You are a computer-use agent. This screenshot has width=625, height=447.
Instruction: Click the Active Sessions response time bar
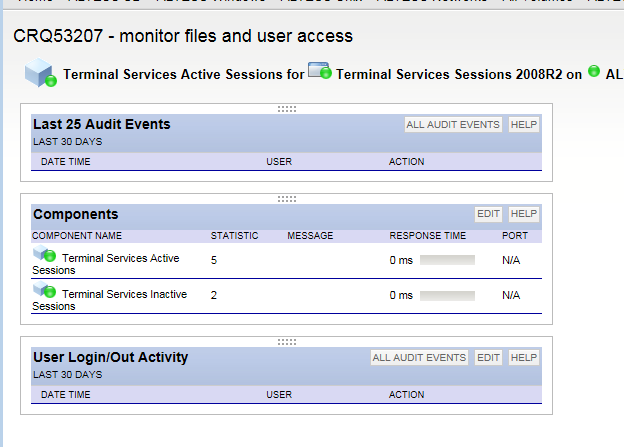[x=447, y=259]
